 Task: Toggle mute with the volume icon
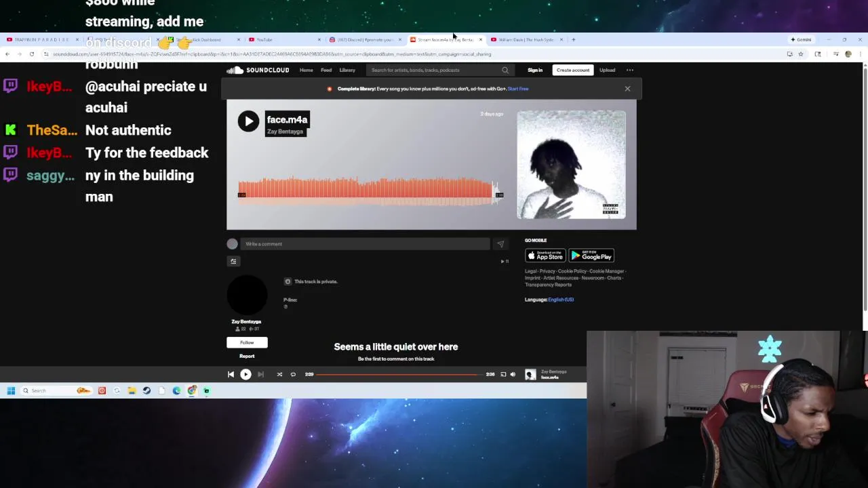point(513,374)
